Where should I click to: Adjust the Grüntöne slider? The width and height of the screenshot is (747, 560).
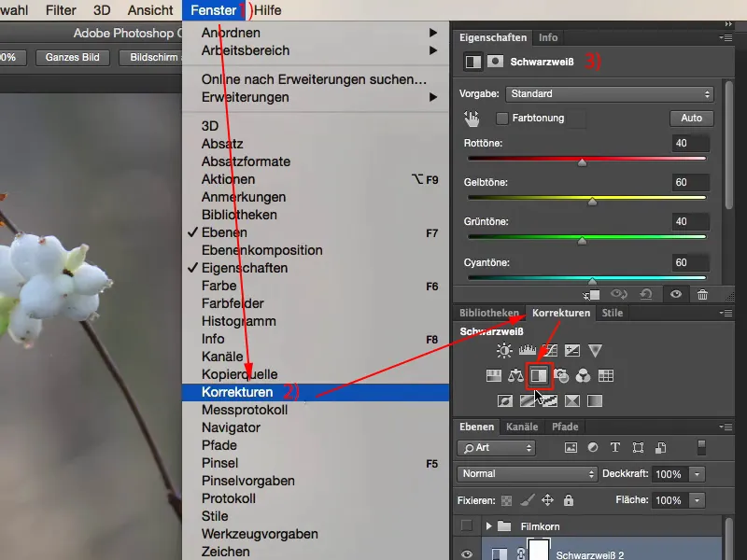tap(582, 241)
